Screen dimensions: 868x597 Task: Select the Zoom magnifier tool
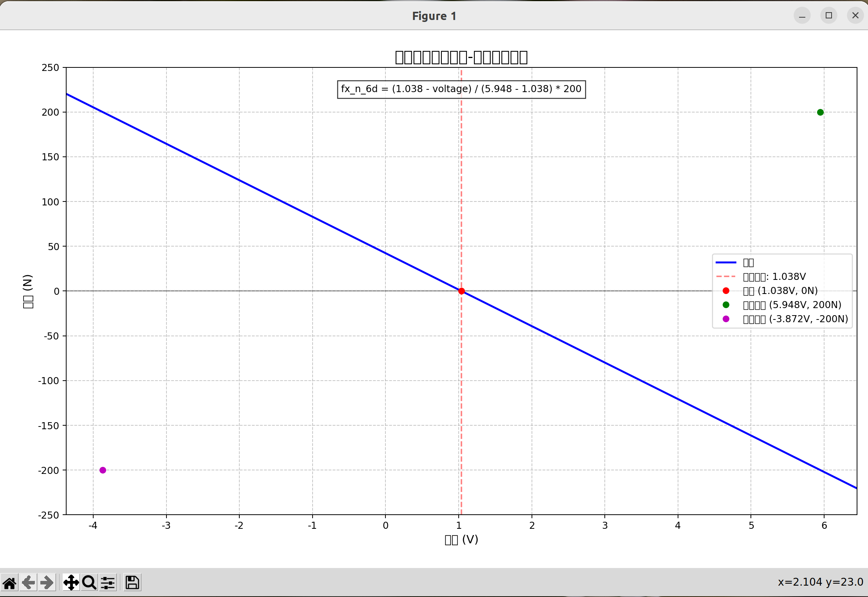click(89, 583)
